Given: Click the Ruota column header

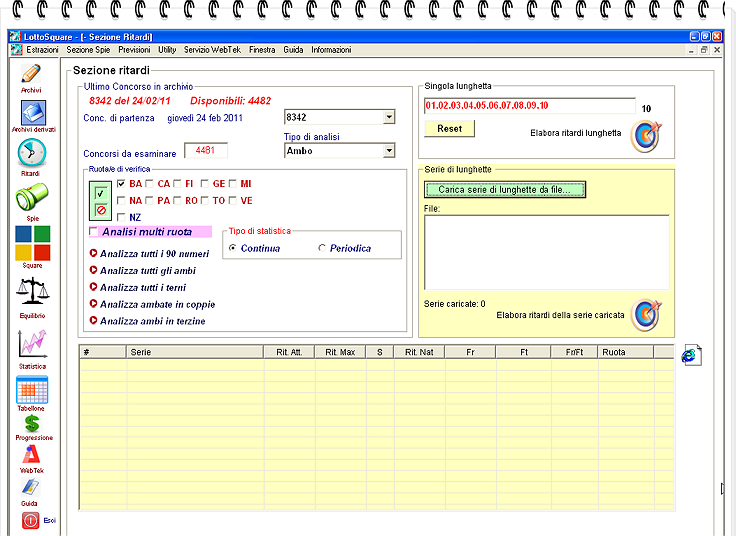Looking at the screenshot, I should click(x=625, y=352).
